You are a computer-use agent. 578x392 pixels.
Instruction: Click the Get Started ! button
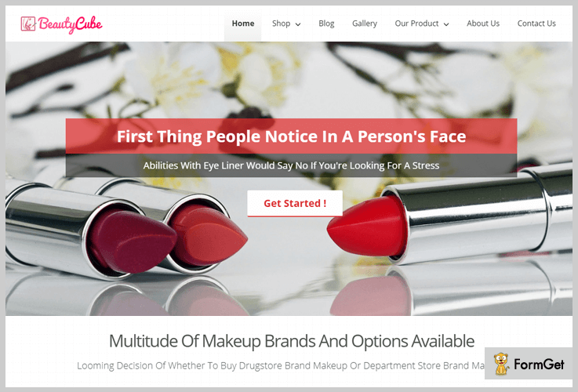tap(295, 203)
